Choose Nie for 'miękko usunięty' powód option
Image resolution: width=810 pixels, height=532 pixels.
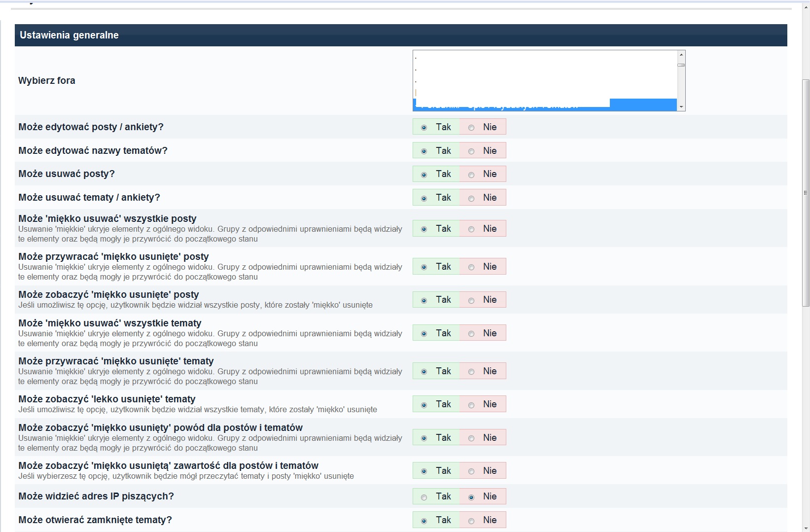coord(471,438)
